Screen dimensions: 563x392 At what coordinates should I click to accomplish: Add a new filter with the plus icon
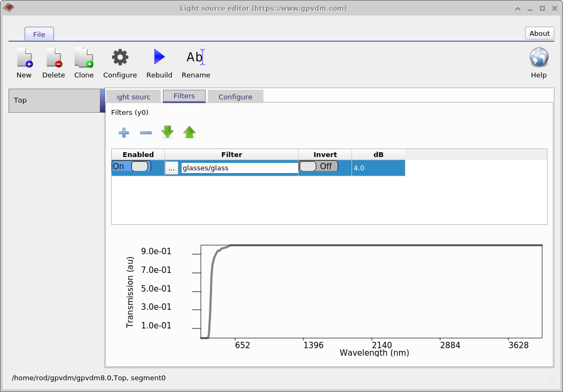click(124, 132)
